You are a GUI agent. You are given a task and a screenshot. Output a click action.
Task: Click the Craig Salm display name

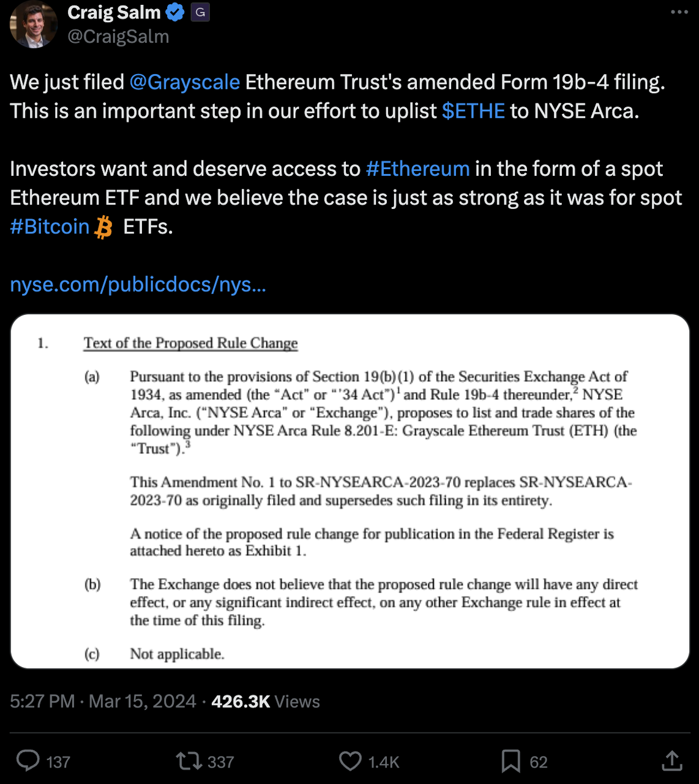(x=114, y=12)
